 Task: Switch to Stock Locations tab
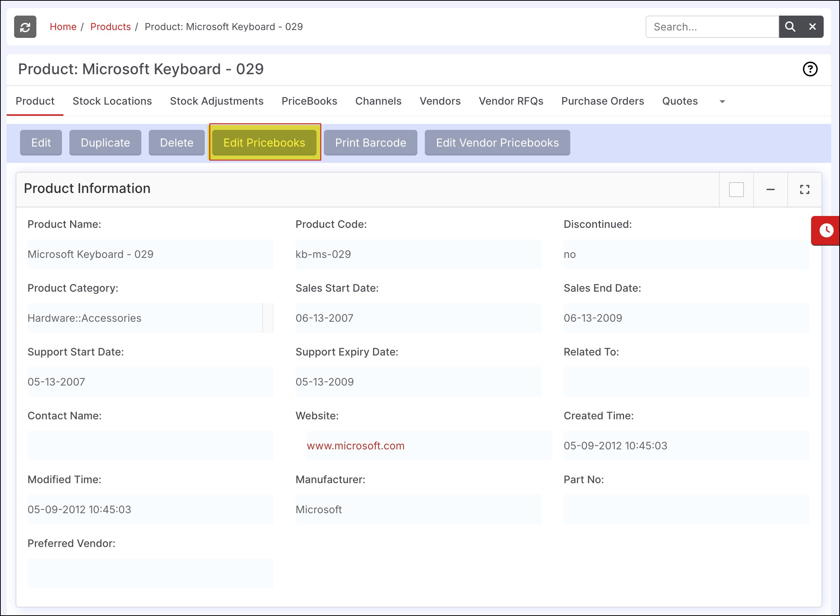(112, 101)
